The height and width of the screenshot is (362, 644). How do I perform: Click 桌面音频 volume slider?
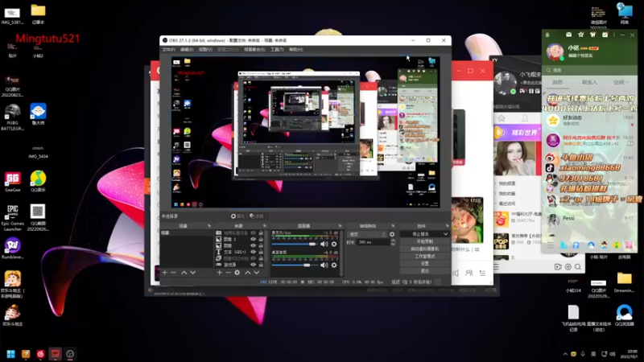(294, 265)
